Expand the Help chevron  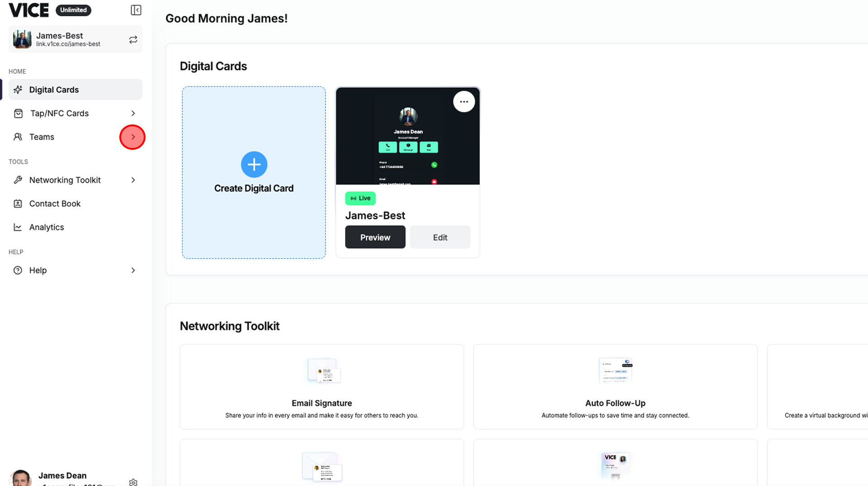(x=133, y=270)
